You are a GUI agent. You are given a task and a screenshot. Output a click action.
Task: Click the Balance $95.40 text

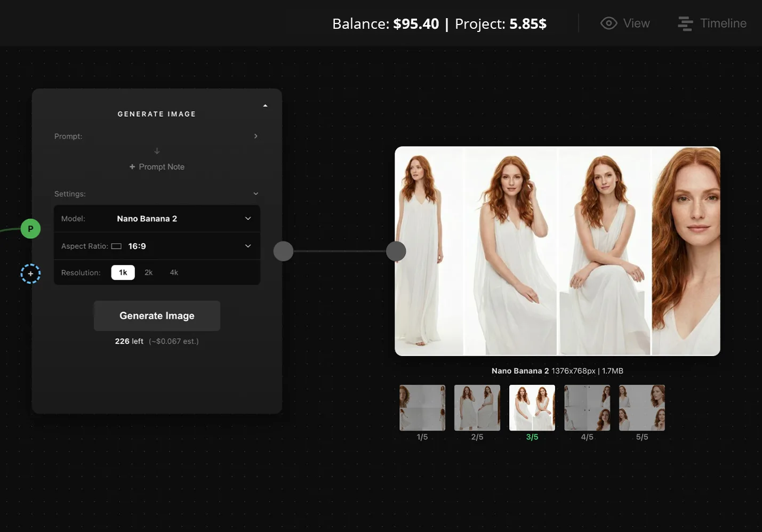coord(386,24)
